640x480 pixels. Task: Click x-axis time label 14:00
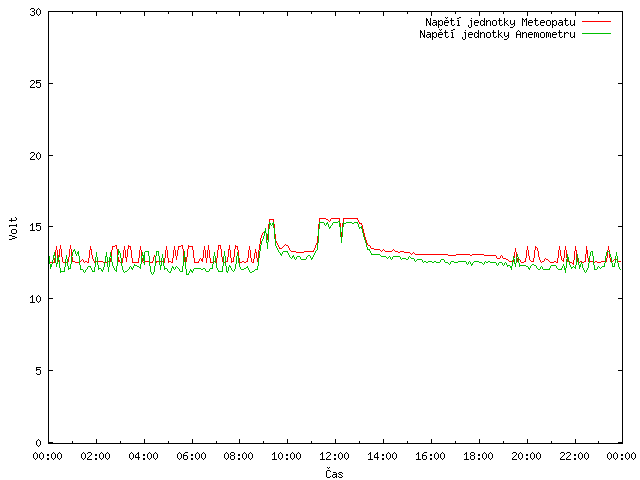pyautogui.click(x=382, y=456)
